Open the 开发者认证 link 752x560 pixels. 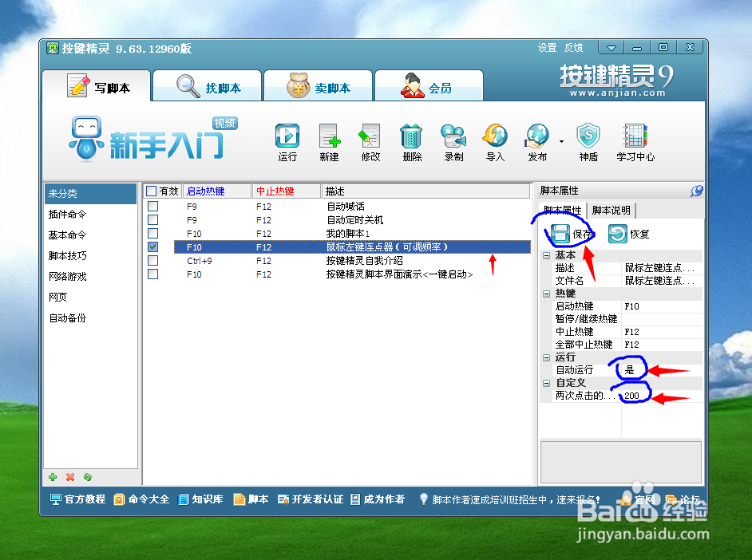(x=311, y=499)
